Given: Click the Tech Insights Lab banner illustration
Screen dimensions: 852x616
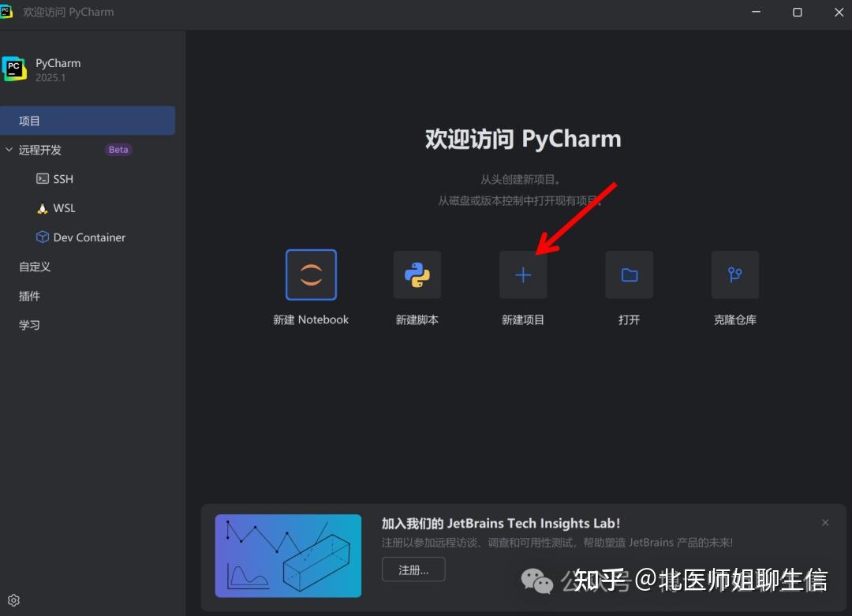Looking at the screenshot, I should point(288,555).
